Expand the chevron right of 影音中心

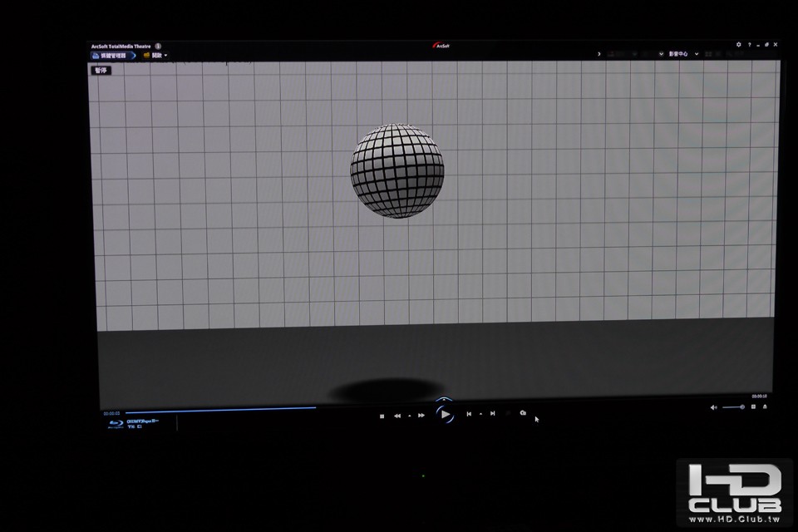pos(697,53)
